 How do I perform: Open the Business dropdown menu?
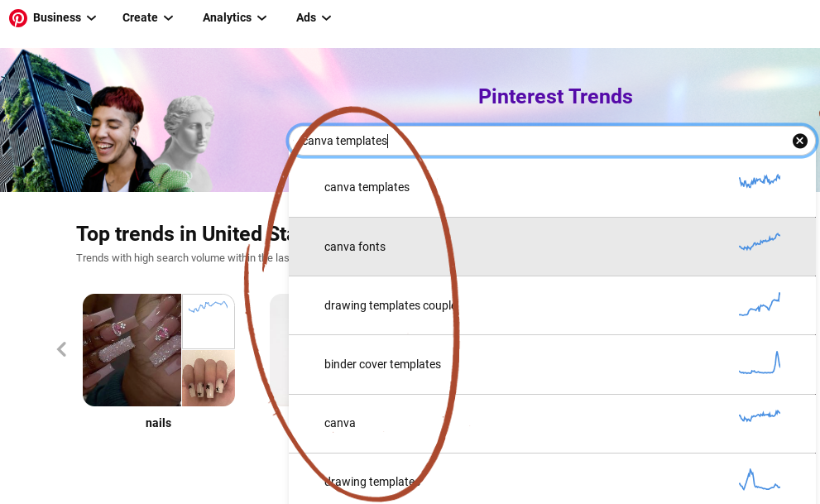pyautogui.click(x=65, y=17)
